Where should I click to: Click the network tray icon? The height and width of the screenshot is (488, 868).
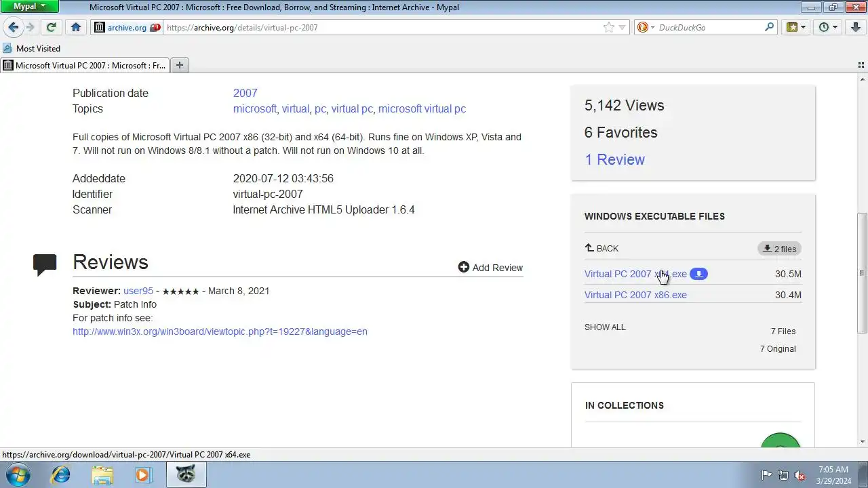(783, 475)
